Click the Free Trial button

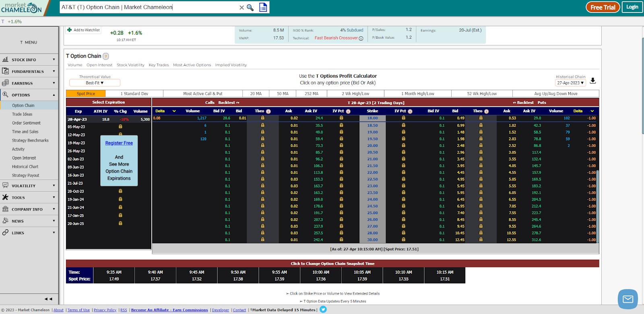603,7
